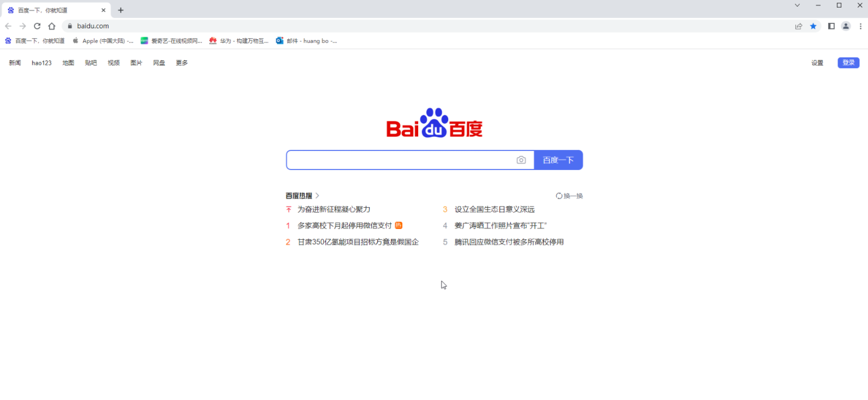
Task: Click the blue 登录 login button
Action: [848, 63]
